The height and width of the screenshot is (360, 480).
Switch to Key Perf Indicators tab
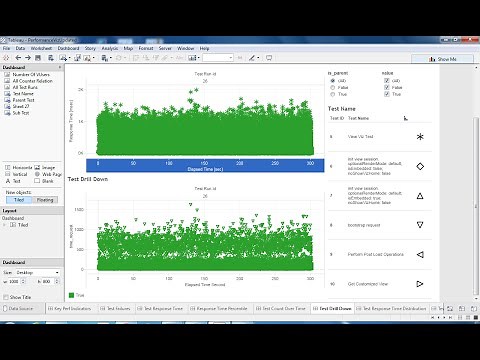point(70,308)
